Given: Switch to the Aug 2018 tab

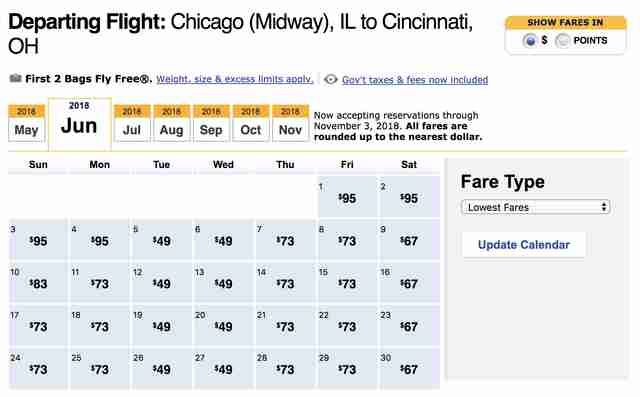Looking at the screenshot, I should pos(171,123).
